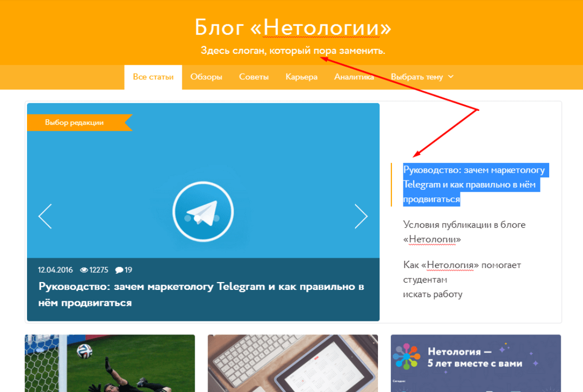
Task: Open comments via the speech bubble icon
Action: coord(118,270)
